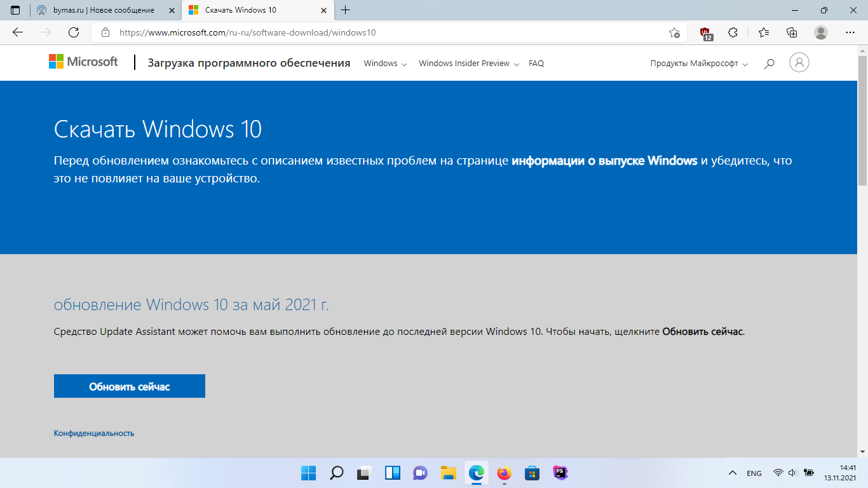
Task: Click the Обновить сейчас button
Action: pyautogui.click(x=130, y=386)
